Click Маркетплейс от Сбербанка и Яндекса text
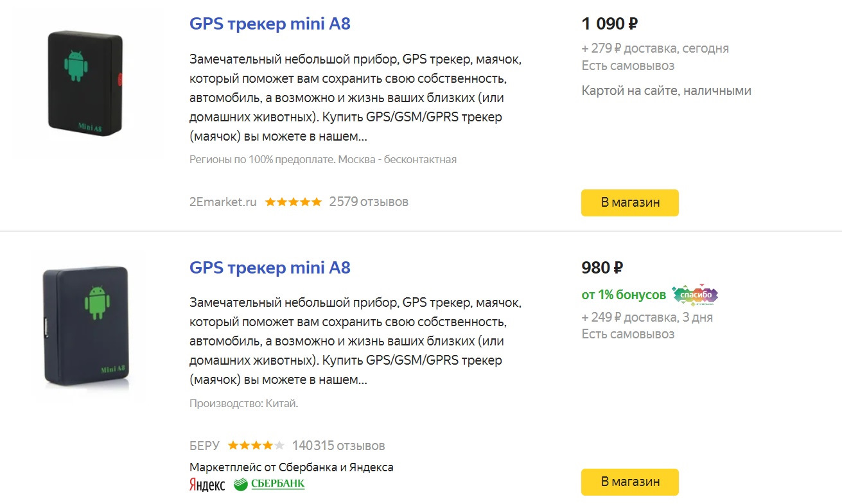This screenshot has width=842, height=504. [x=292, y=467]
